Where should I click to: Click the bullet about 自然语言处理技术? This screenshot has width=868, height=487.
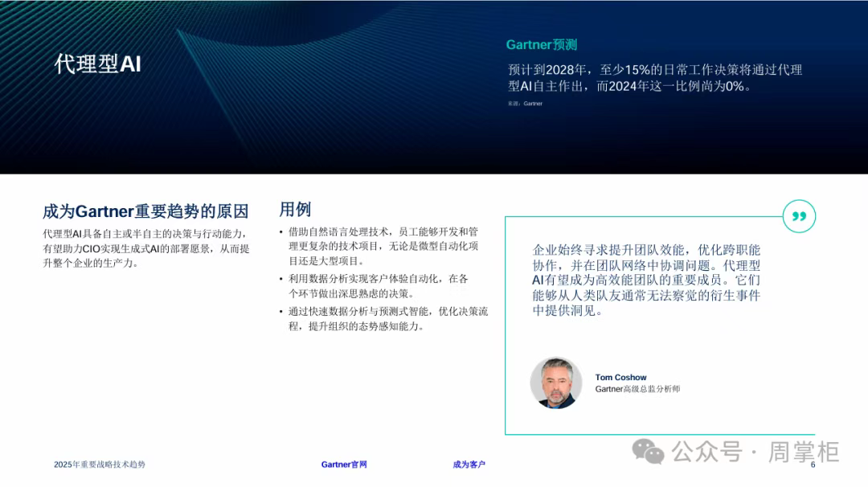tap(383, 246)
